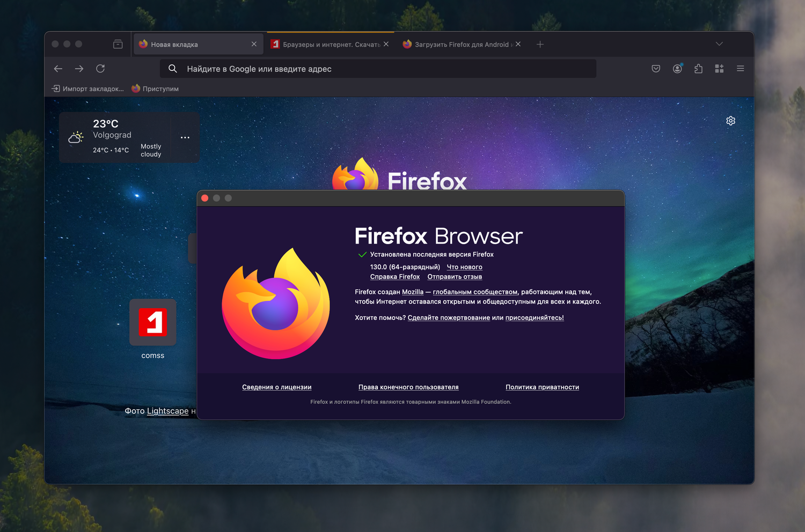Switch to Загрузить Firefox для Android tab
This screenshot has width=805, height=532.
click(462, 44)
